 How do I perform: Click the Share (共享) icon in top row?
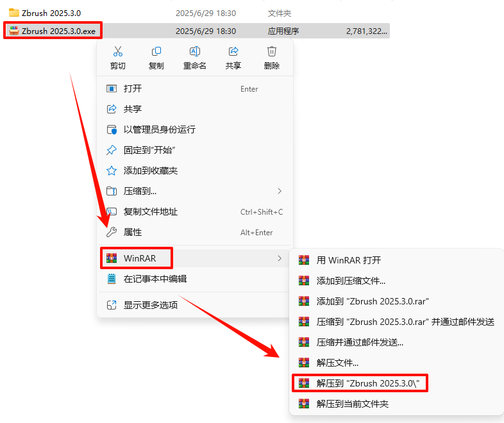coord(233,51)
